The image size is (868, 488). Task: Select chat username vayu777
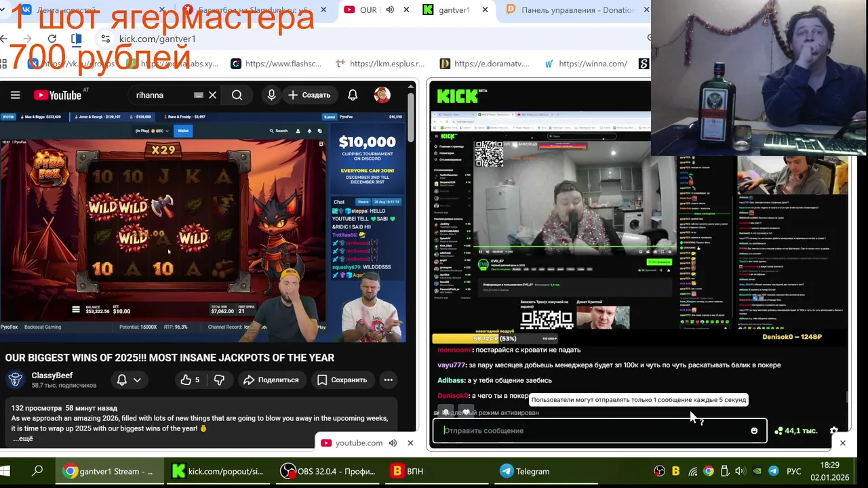[452, 365]
